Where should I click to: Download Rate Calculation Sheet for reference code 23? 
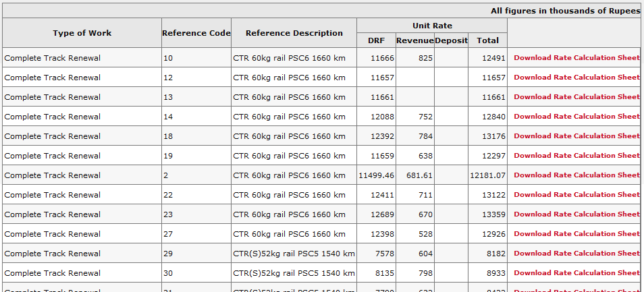(x=576, y=214)
